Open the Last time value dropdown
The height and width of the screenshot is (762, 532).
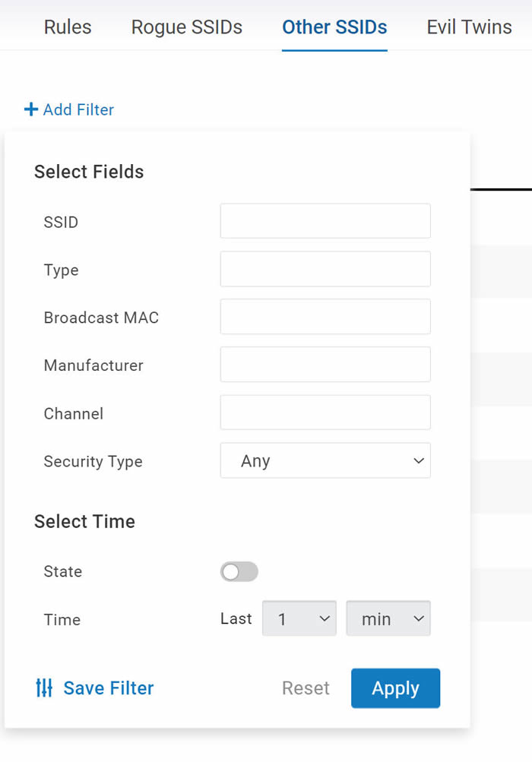point(299,618)
